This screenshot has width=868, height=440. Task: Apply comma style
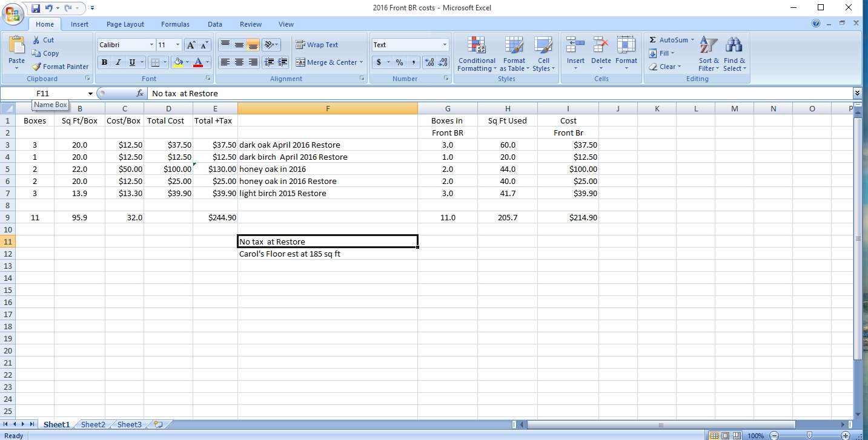413,62
